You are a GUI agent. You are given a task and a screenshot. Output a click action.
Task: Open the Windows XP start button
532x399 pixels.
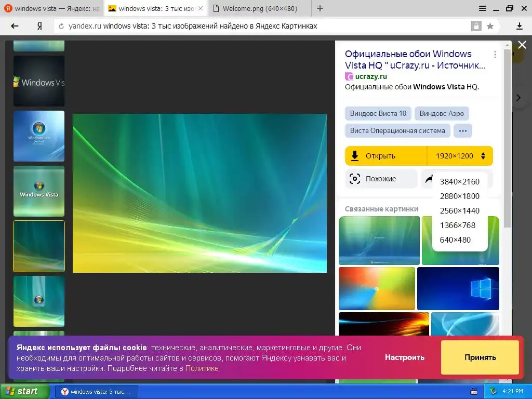click(x=25, y=392)
